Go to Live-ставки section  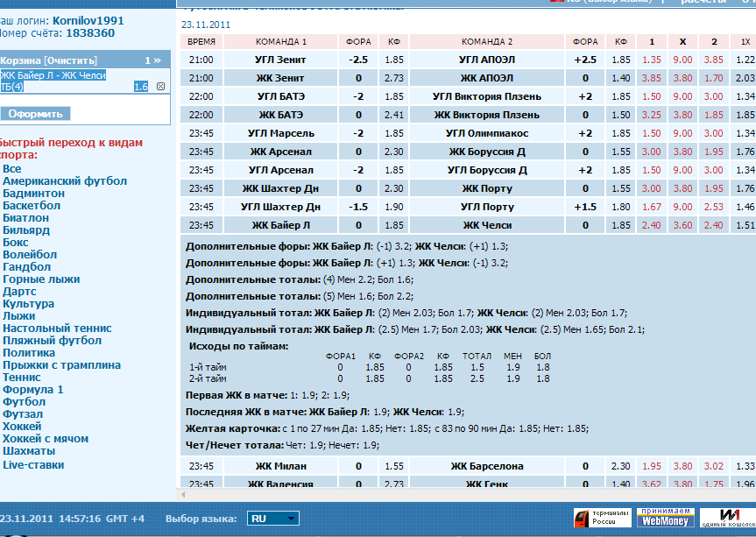pyautogui.click(x=33, y=465)
